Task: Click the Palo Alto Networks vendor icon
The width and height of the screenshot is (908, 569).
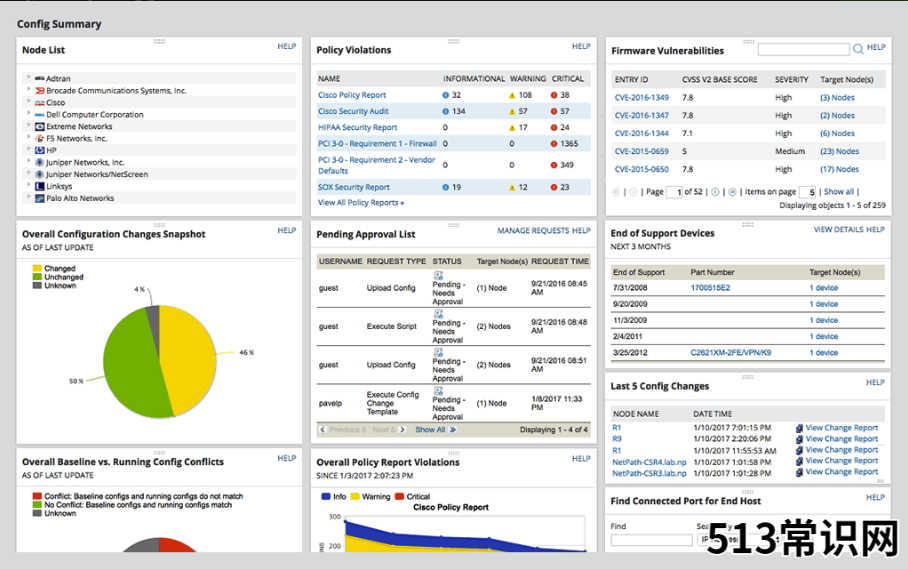Action: [x=39, y=198]
